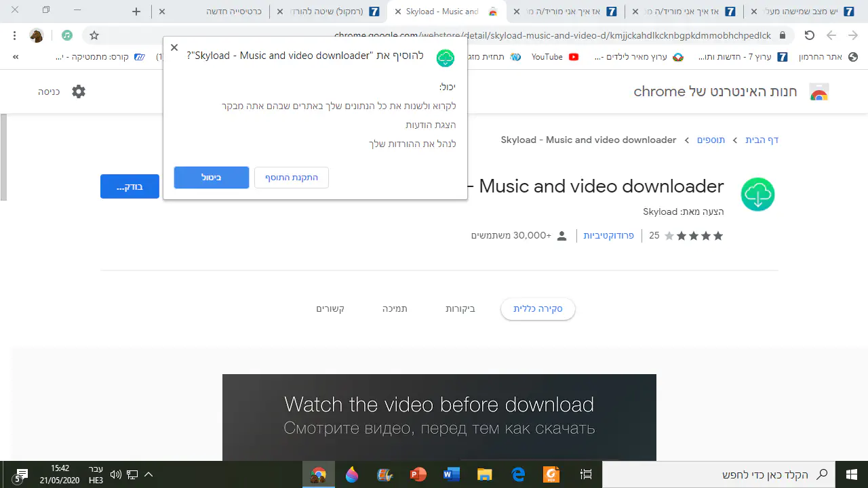Open Chrome Web Store settings gear
The image size is (868, 488).
pos(79,91)
